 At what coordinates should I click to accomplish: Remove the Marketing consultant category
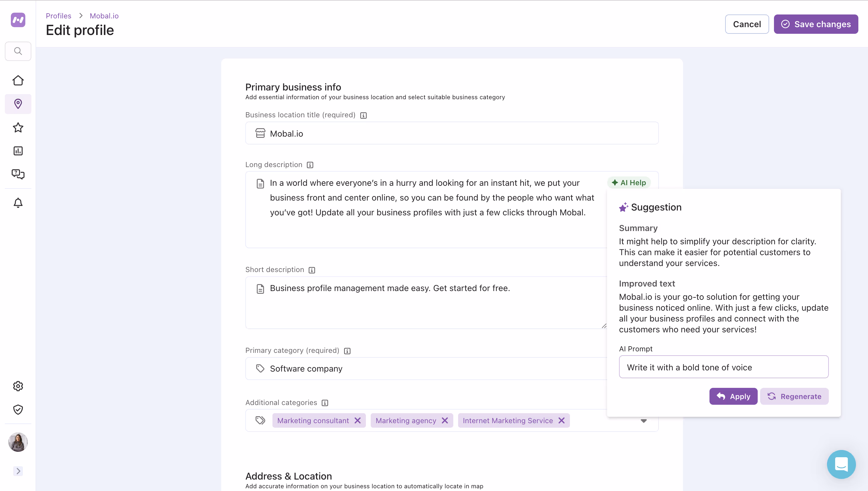coord(357,420)
